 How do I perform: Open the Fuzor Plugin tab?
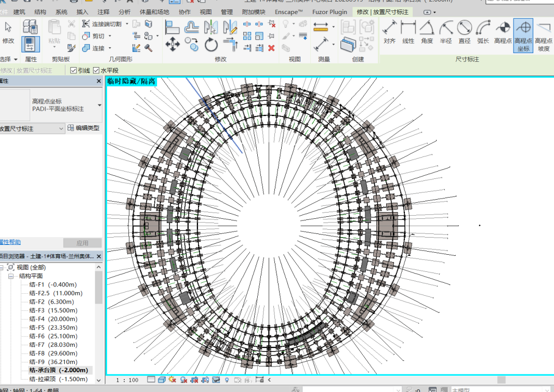(x=329, y=12)
